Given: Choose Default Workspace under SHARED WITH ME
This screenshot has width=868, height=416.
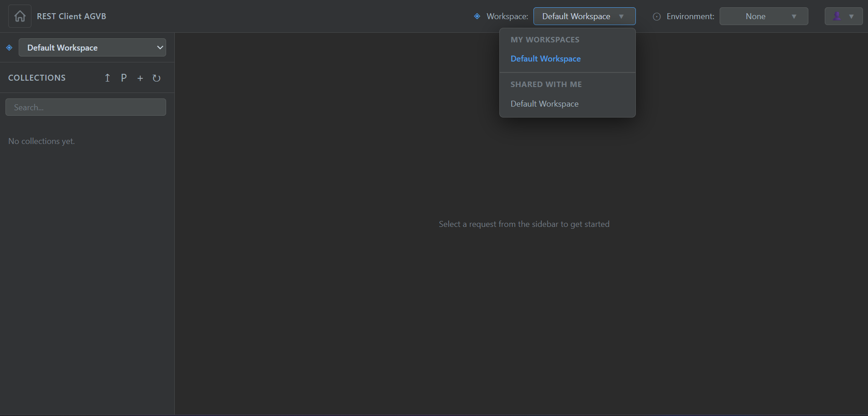Looking at the screenshot, I should pyautogui.click(x=544, y=103).
